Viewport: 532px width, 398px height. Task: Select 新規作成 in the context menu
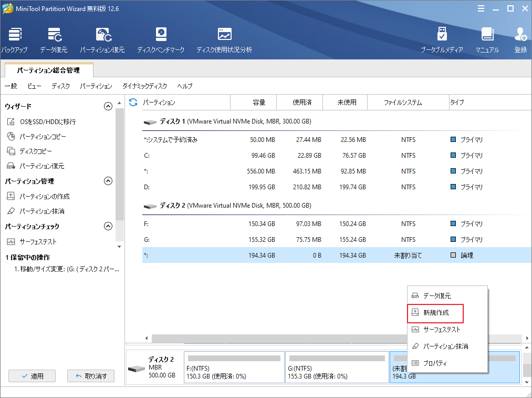(x=435, y=313)
